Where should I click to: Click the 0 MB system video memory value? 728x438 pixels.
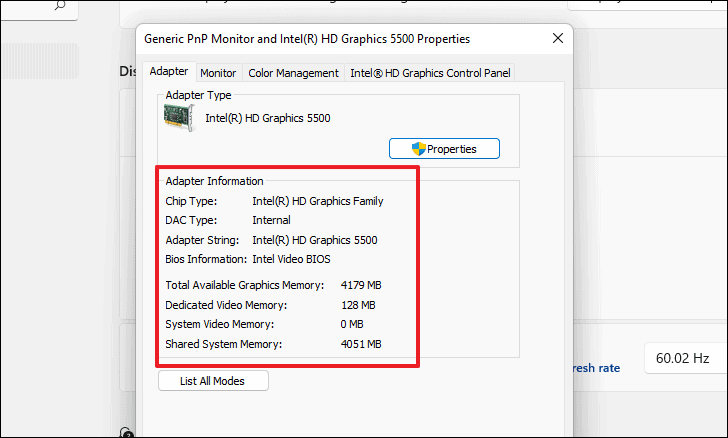tap(352, 324)
